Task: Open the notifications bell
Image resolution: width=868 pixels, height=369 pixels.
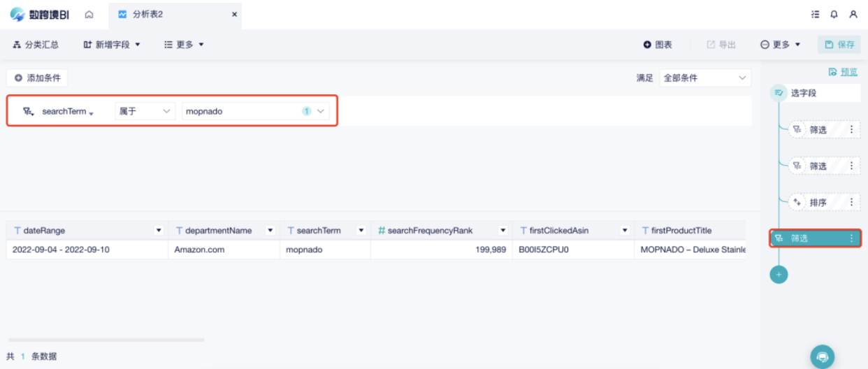Action: coord(834,14)
